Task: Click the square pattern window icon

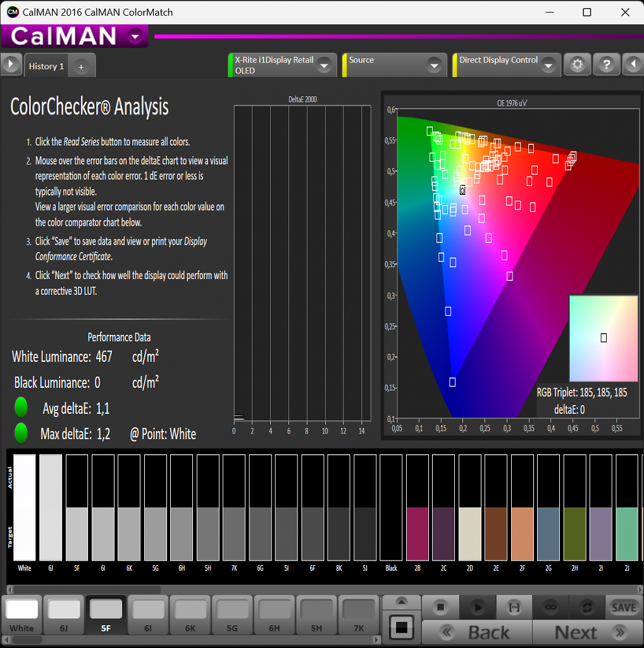Action: pyautogui.click(x=401, y=627)
